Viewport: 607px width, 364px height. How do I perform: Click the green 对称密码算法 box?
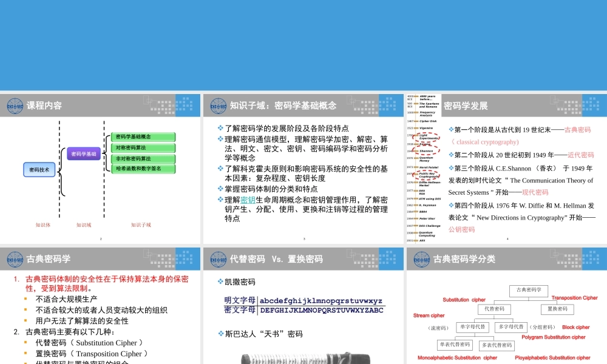pos(143,149)
